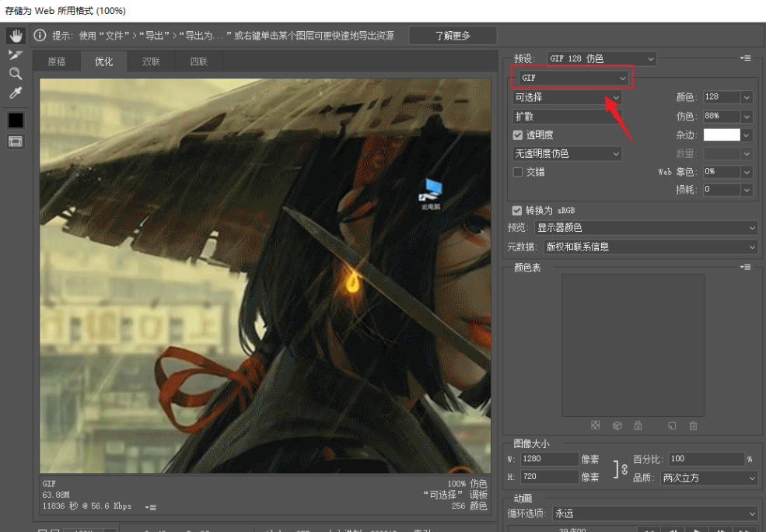Click the info tip icon
This screenshot has height=532, width=766.
pyautogui.click(x=40, y=35)
